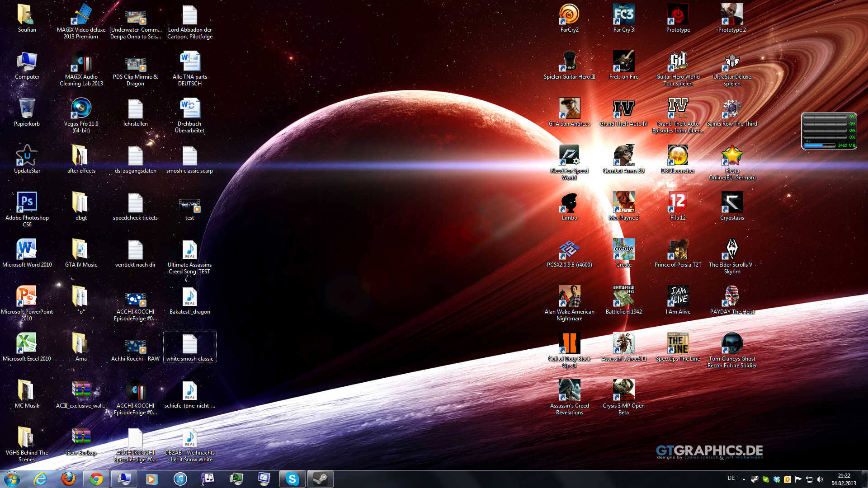Select Tom Clancys Ghost Recon Future Soldier
Viewport: 868px width, 488px height.
tap(732, 350)
